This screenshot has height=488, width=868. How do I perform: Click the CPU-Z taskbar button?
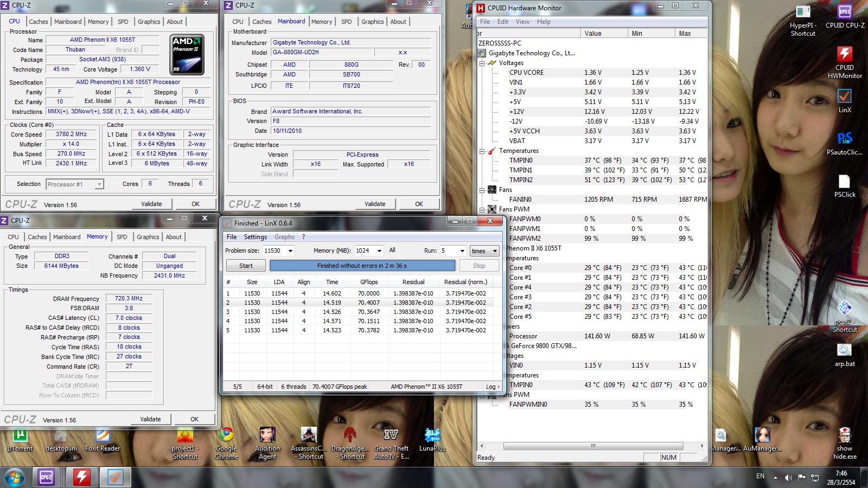pyautogui.click(x=46, y=477)
